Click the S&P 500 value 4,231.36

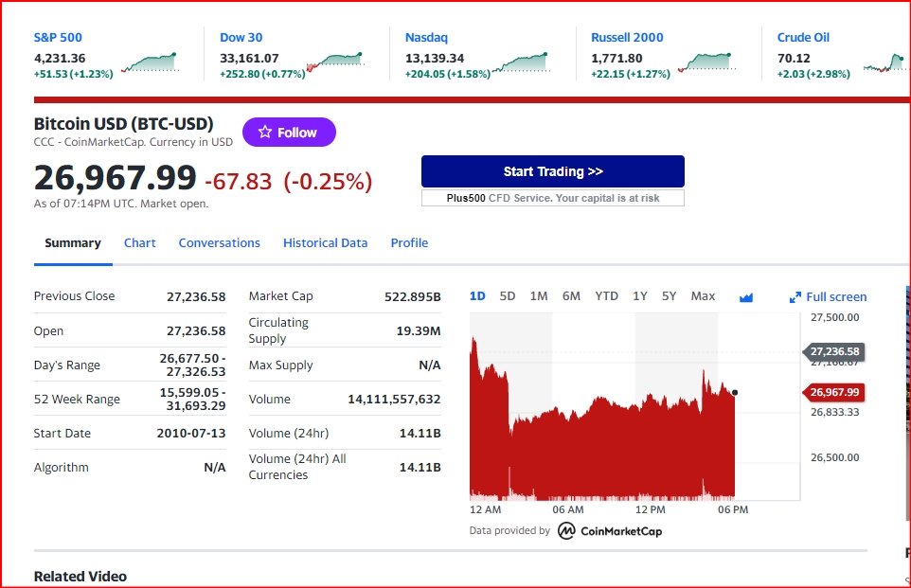(x=60, y=58)
